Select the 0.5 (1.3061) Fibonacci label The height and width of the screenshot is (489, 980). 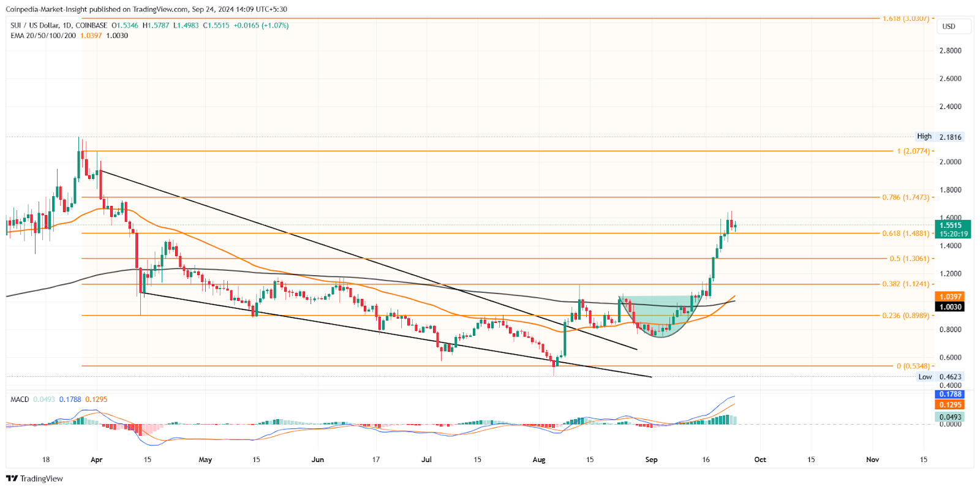click(x=910, y=259)
